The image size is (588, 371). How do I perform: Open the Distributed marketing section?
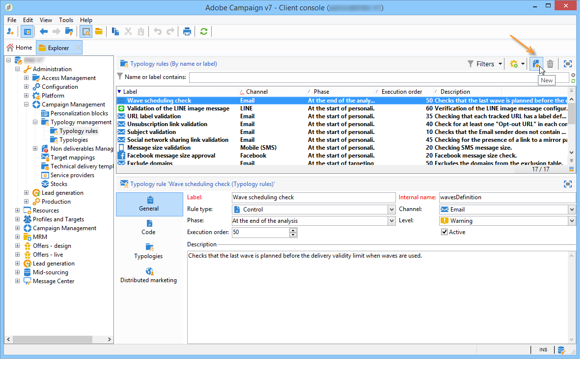pyautogui.click(x=149, y=275)
